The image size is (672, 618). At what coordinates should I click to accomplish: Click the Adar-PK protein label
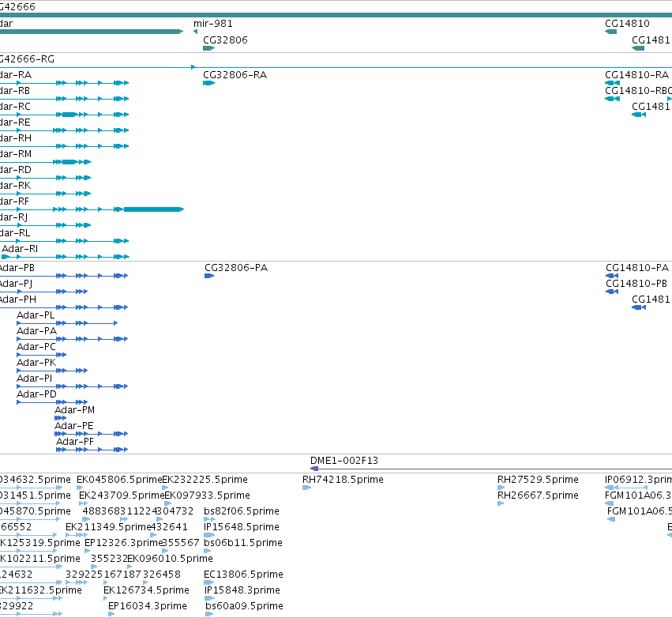(x=36, y=363)
